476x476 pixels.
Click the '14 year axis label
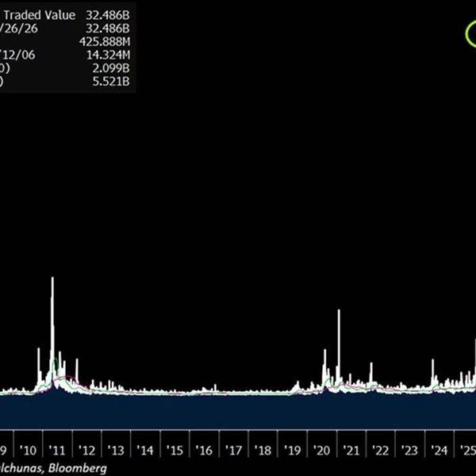pyautogui.click(x=145, y=450)
